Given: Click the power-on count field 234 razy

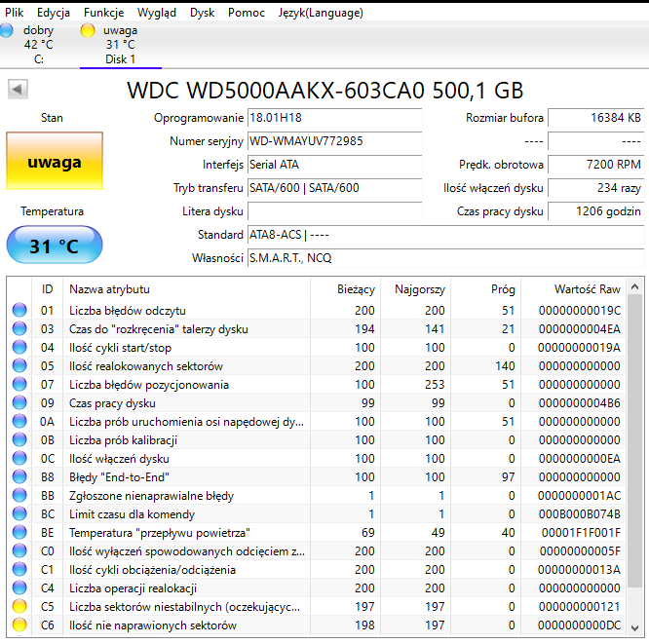Looking at the screenshot, I should click(x=595, y=188).
